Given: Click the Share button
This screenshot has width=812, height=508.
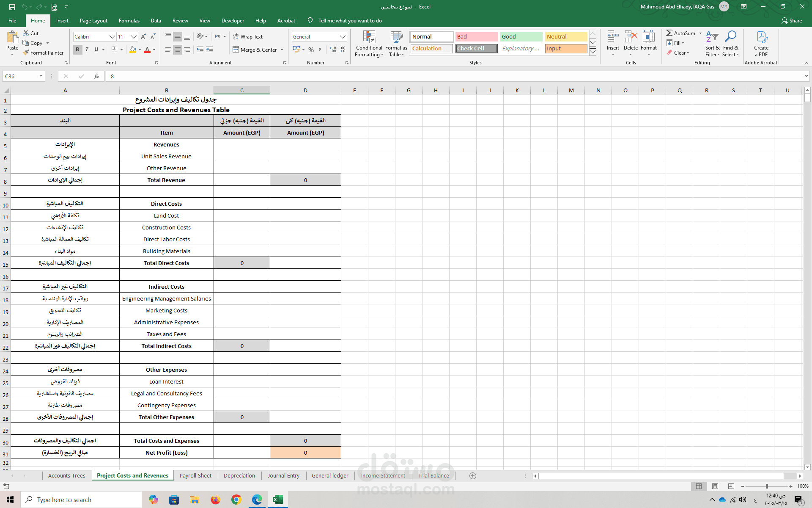Looking at the screenshot, I should click(x=792, y=21).
